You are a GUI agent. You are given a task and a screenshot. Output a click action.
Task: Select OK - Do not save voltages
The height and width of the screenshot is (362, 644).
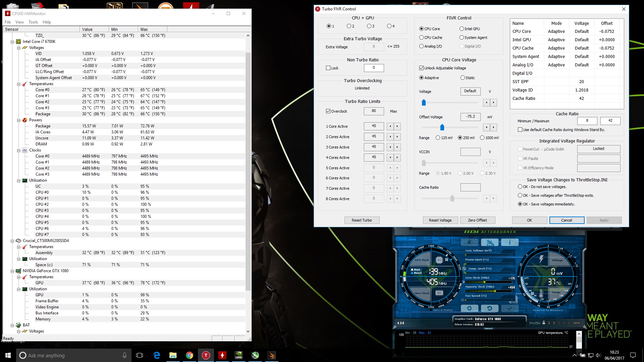pos(520,187)
